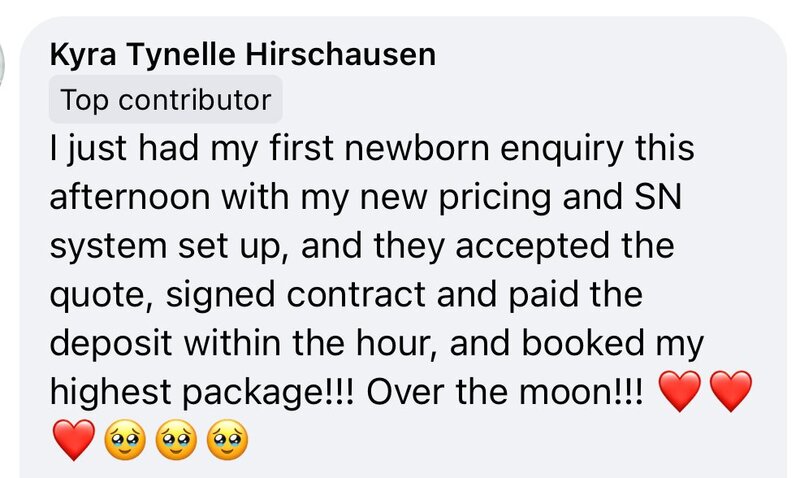
Task: Click the word 'enquiry' in the comment
Action: [562, 150]
